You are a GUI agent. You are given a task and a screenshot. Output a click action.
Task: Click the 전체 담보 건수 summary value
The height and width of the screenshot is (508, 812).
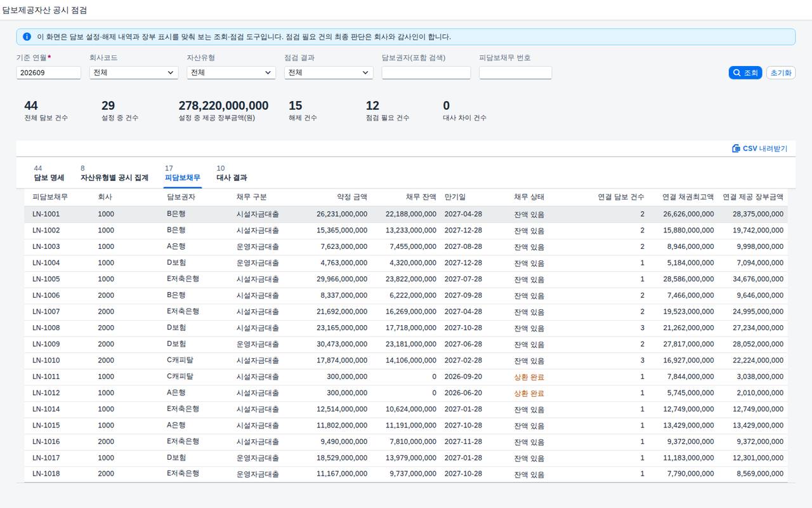31,106
